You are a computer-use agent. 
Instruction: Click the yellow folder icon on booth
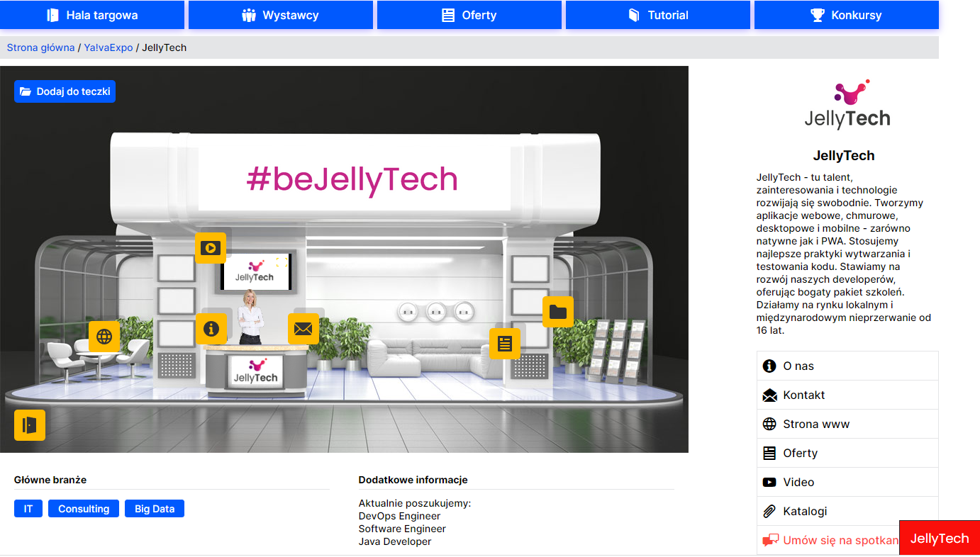(558, 312)
